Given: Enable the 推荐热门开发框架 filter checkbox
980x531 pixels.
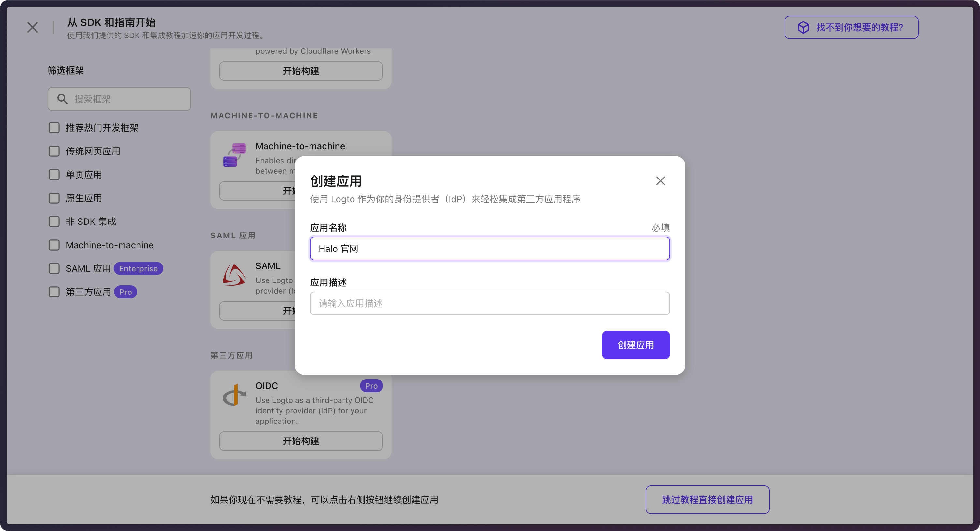Looking at the screenshot, I should point(54,128).
